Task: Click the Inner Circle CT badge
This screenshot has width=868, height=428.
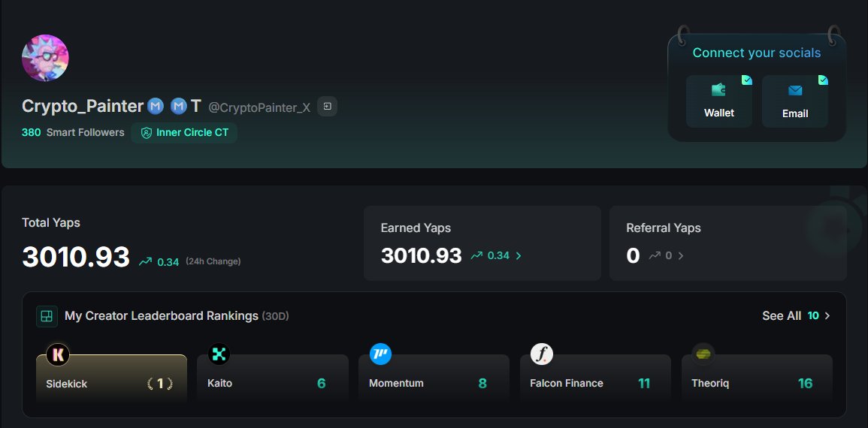Action: click(184, 133)
